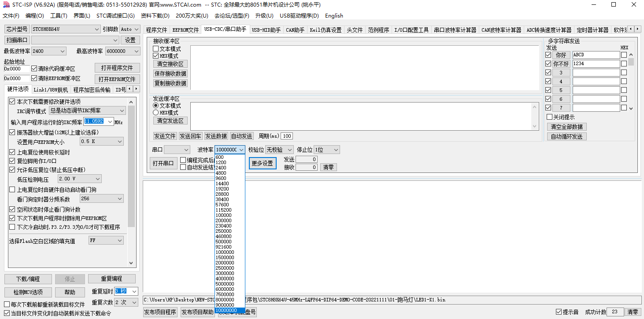Open the 校验位 无校验 dropdown

click(279, 150)
